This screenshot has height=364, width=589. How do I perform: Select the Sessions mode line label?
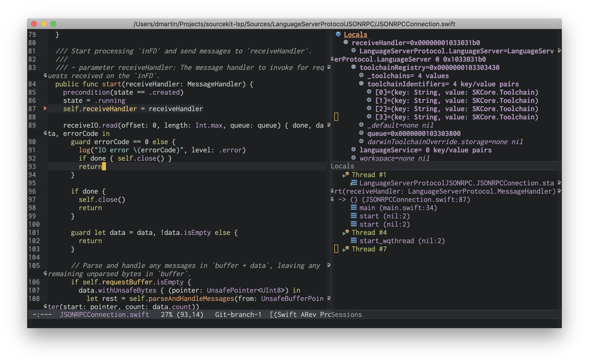tap(346, 314)
